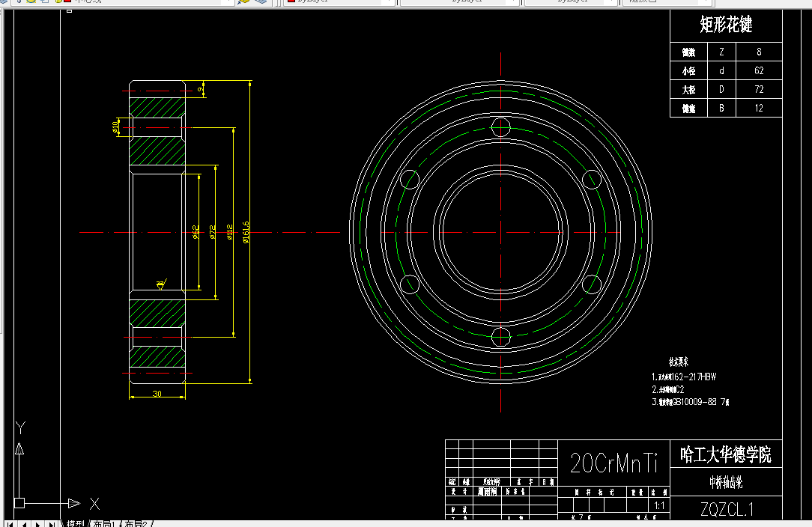This screenshot has width=812, height=527.
Task: Select the top bolt hole circle in front view
Action: click(501, 127)
